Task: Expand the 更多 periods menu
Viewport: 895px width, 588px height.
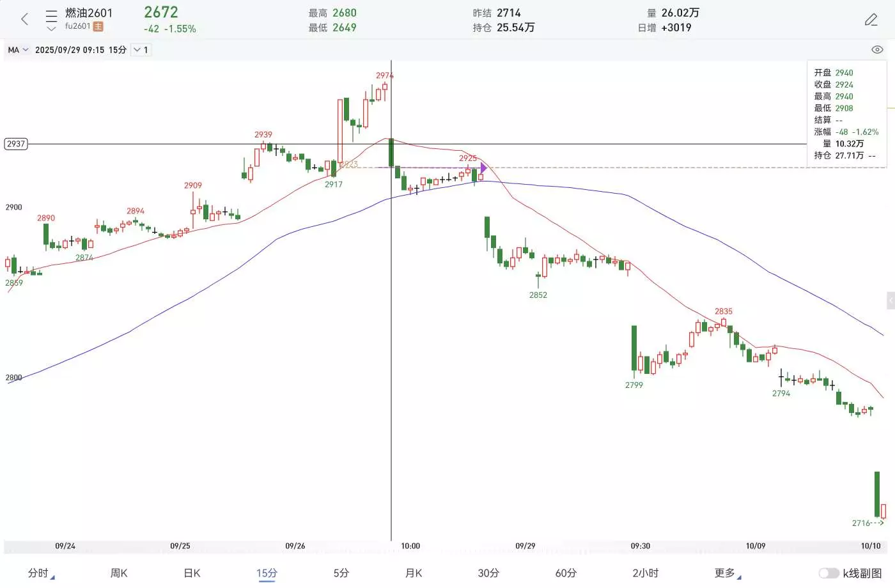Action: pyautogui.click(x=726, y=573)
